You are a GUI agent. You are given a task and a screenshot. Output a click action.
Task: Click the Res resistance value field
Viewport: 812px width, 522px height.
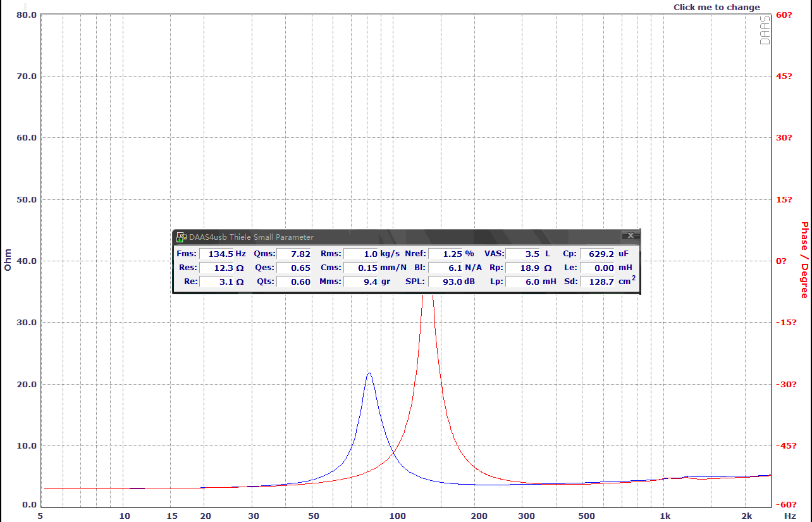[216, 268]
